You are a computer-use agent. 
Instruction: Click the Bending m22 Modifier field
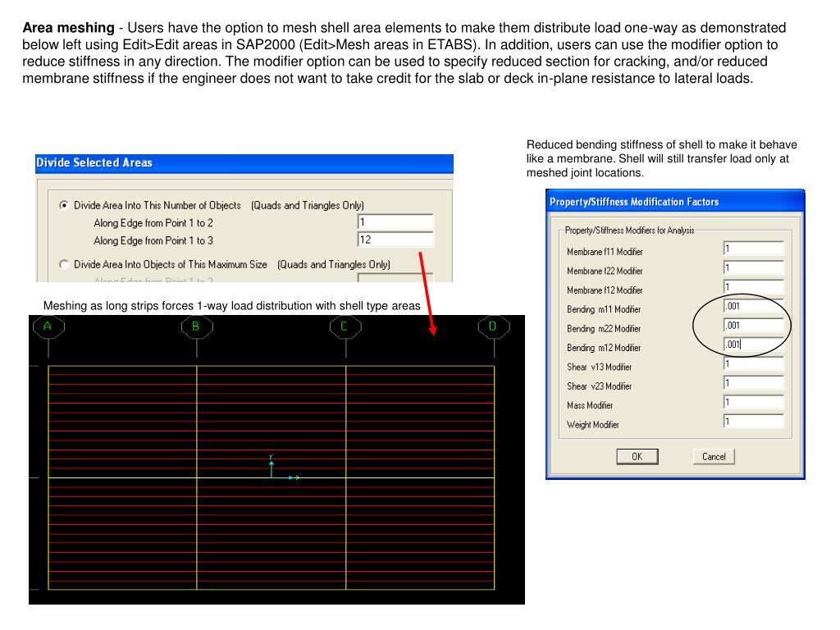tap(753, 325)
